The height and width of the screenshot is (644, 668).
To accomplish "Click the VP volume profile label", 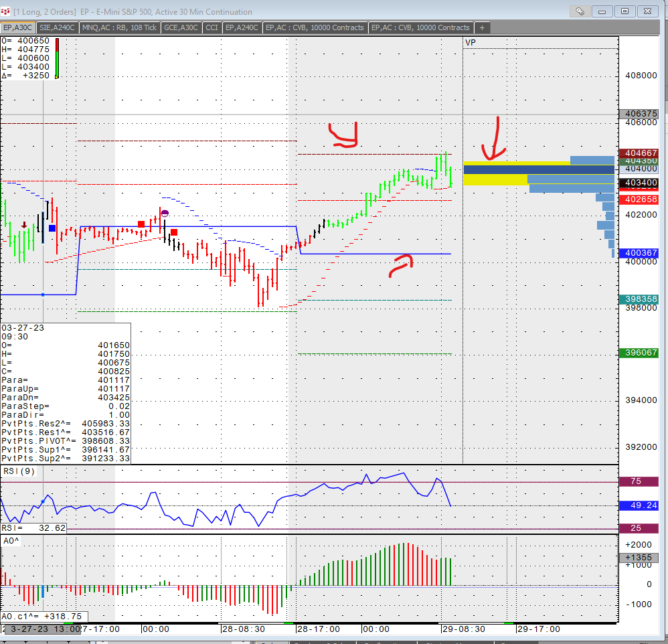I will coord(471,43).
